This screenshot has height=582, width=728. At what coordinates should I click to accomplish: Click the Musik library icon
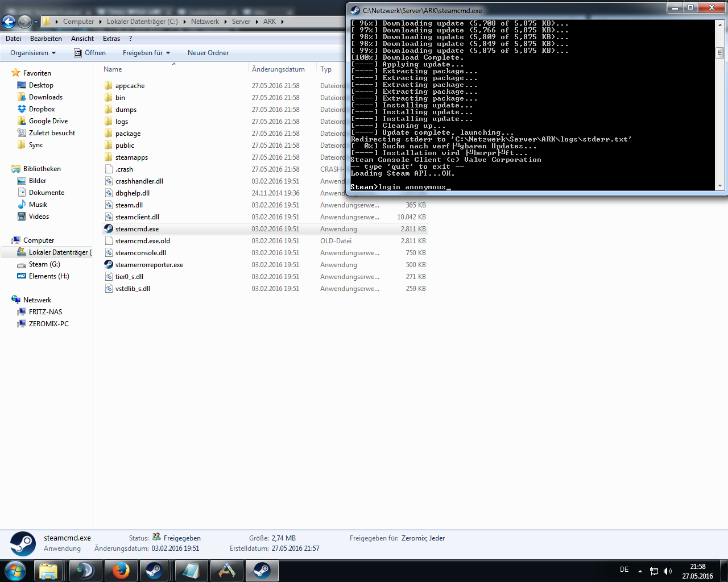[x=22, y=205]
